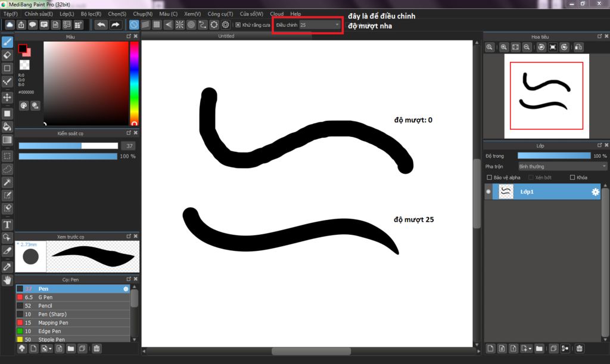This screenshot has width=610, height=364.
Task: Open the color palette icon in Màu panel
Action: [24, 105]
